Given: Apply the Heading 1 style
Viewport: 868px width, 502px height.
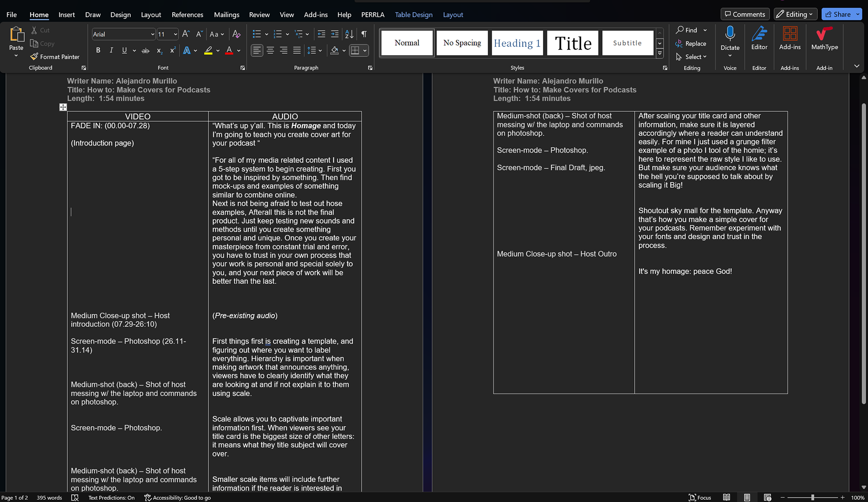Looking at the screenshot, I should 517,43.
